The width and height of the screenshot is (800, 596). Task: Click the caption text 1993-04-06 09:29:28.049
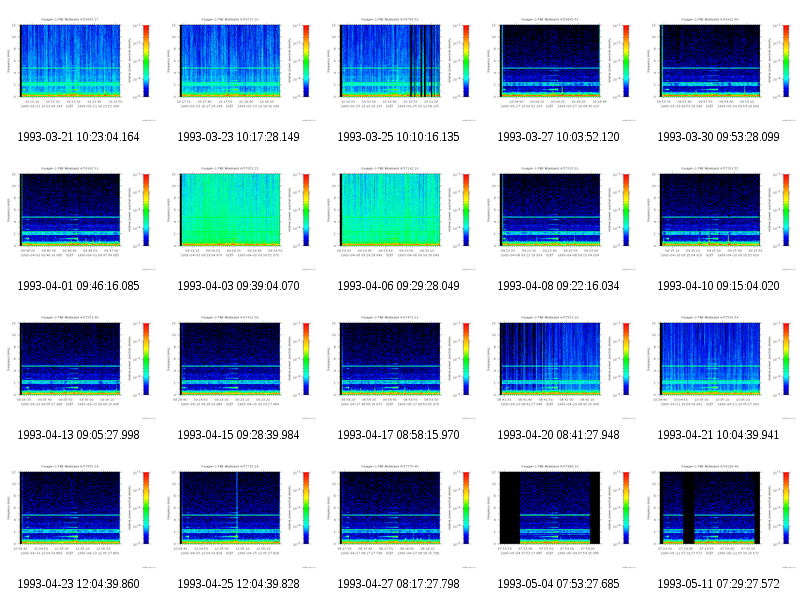398,286
